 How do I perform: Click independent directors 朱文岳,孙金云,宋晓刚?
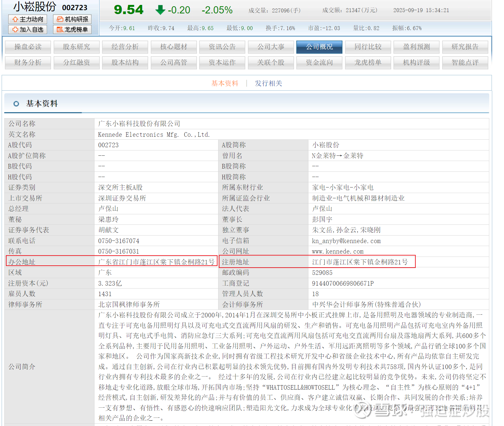coord(346,230)
